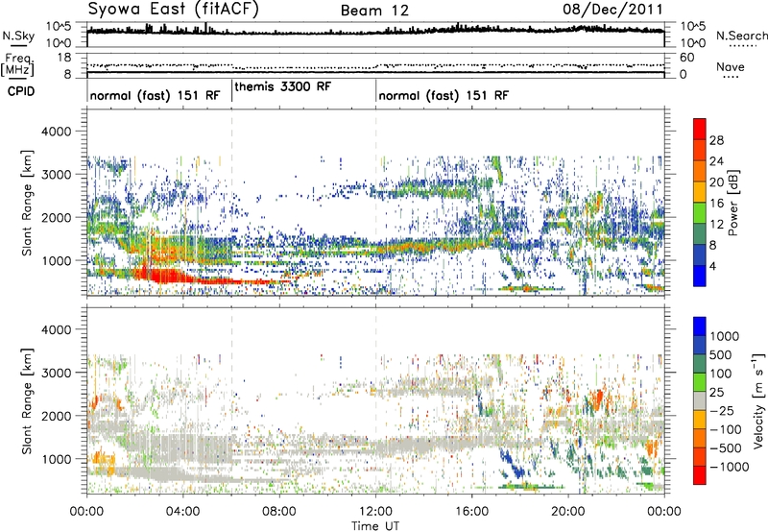Select 'normal (fast) 151 RF' label starting at 12:00

(444, 95)
